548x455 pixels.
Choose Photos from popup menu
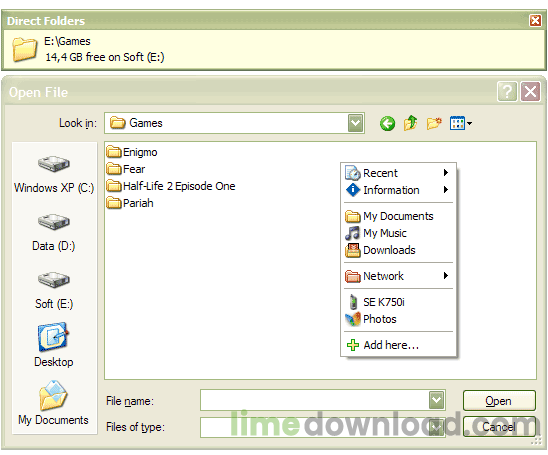click(398, 319)
